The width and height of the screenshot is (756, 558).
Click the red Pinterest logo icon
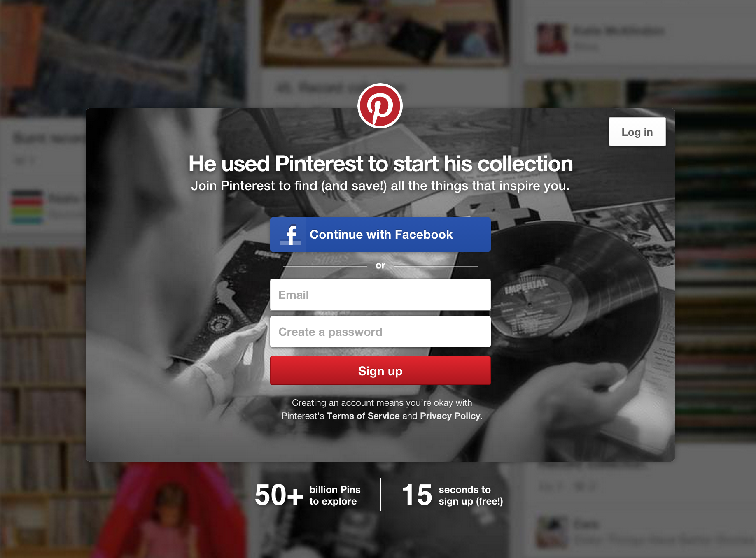pyautogui.click(x=380, y=106)
